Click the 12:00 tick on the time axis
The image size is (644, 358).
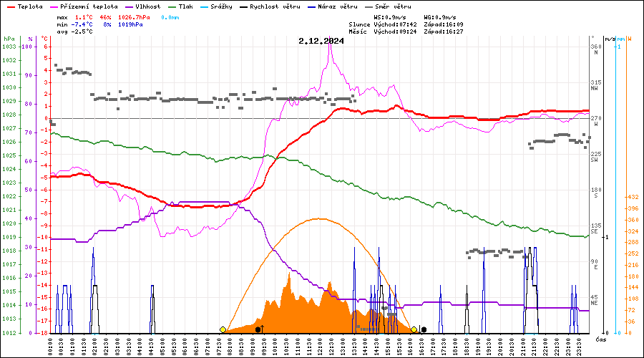[319, 347]
